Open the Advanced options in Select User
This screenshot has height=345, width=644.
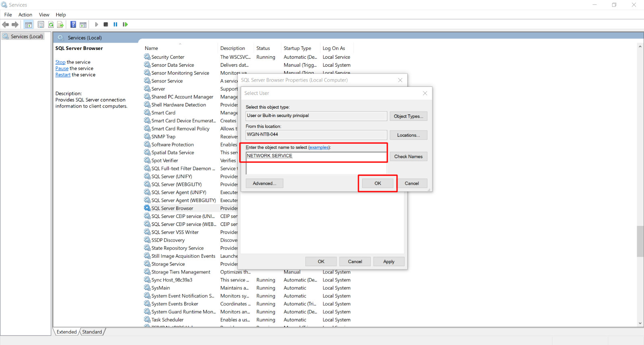pos(264,183)
